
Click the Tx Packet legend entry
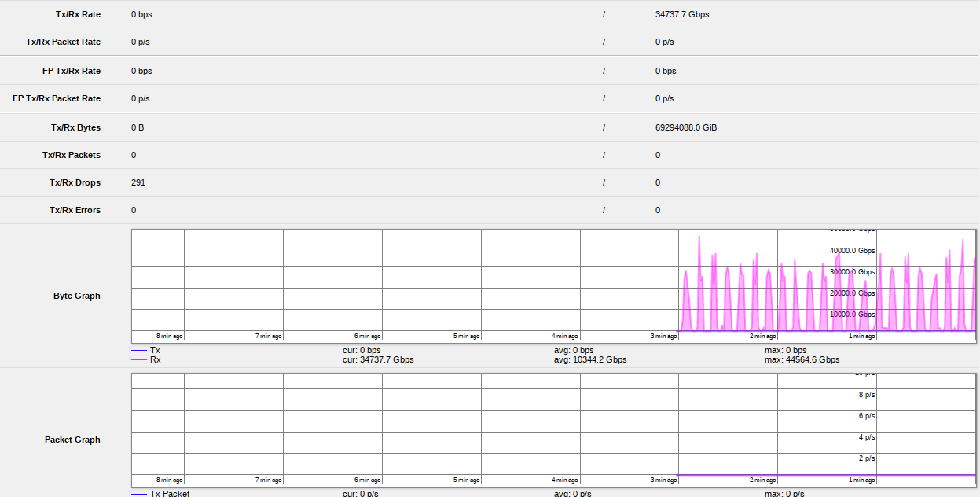[160, 494]
